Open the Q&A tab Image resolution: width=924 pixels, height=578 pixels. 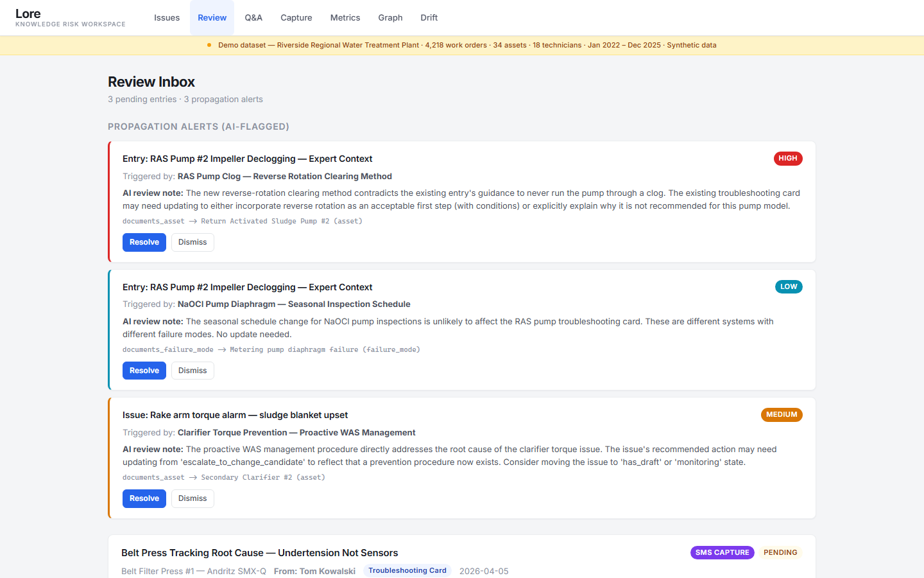click(253, 17)
